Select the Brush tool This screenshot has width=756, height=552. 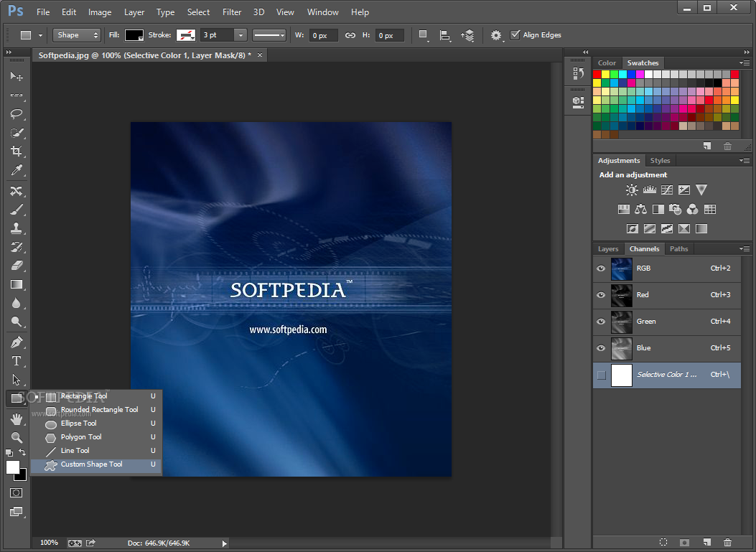point(17,210)
